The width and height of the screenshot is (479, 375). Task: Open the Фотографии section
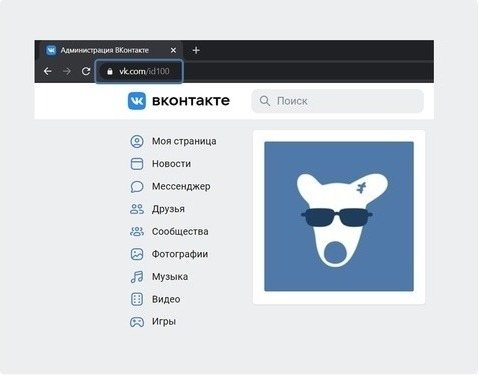[180, 254]
